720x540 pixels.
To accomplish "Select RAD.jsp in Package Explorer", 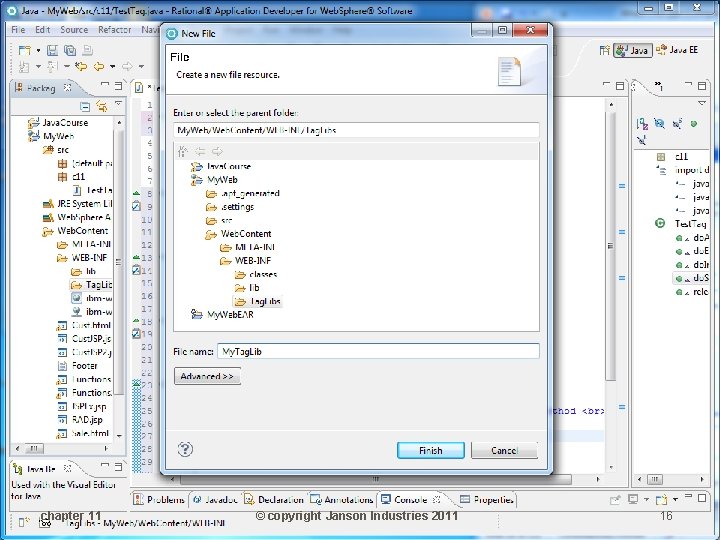I will (80, 419).
